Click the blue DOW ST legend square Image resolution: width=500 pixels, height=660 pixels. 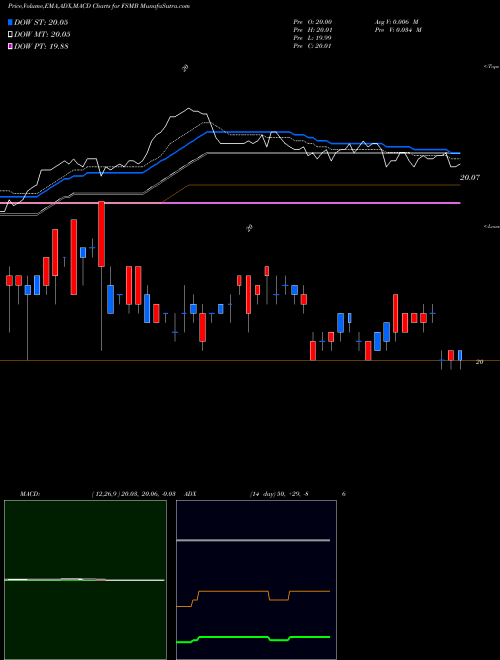(11, 22)
